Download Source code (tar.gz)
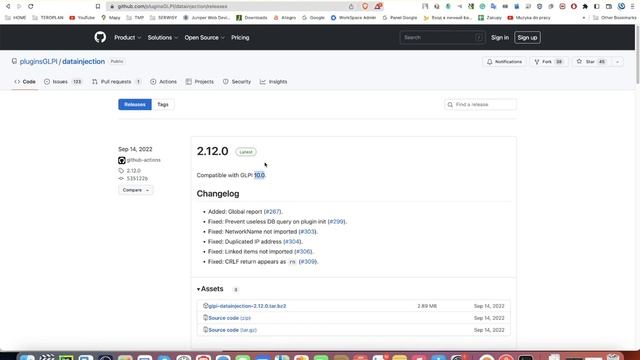640x360 pixels. tap(232, 330)
